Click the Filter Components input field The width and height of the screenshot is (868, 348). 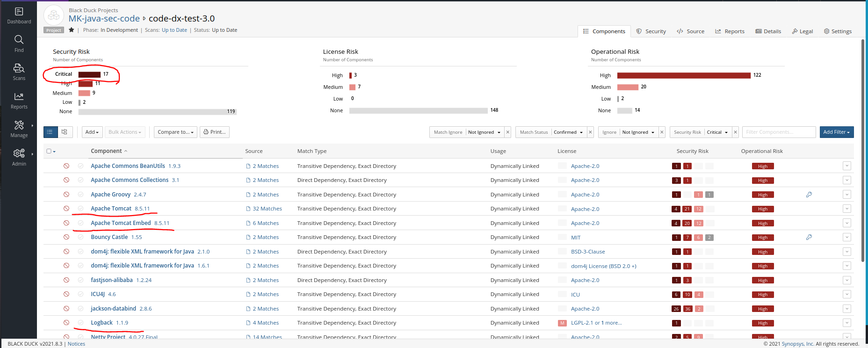[x=779, y=132]
